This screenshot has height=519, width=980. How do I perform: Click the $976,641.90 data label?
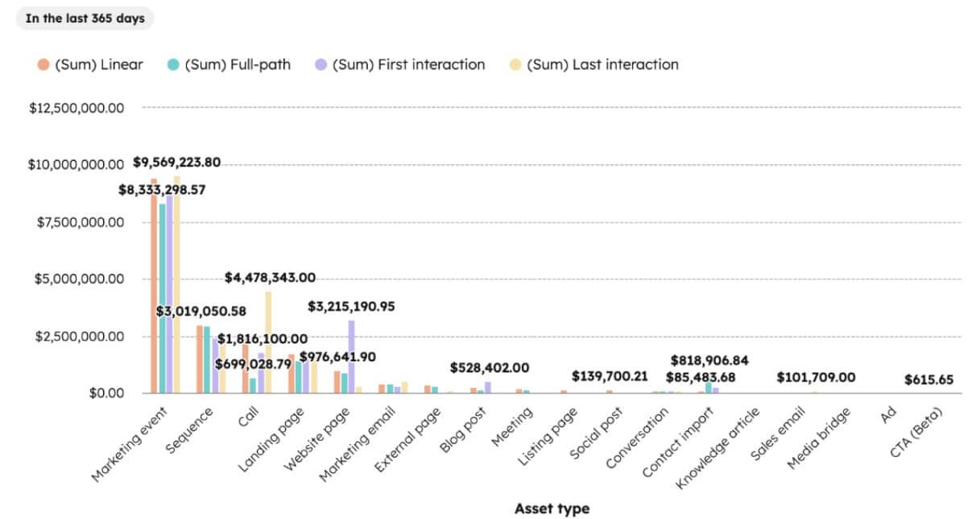click(338, 356)
